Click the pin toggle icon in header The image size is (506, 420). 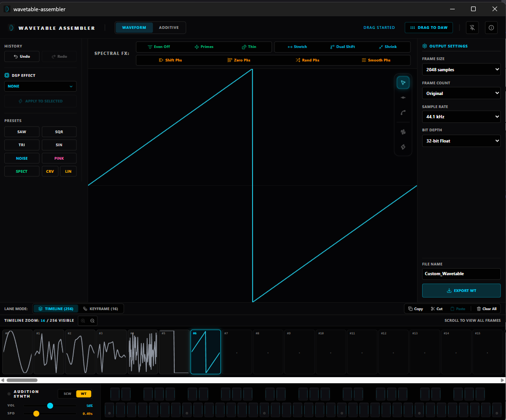pos(472,28)
